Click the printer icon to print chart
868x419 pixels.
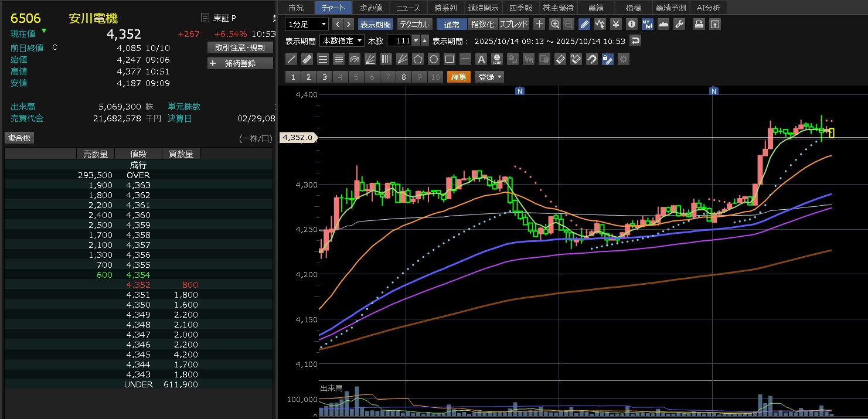coord(699,24)
